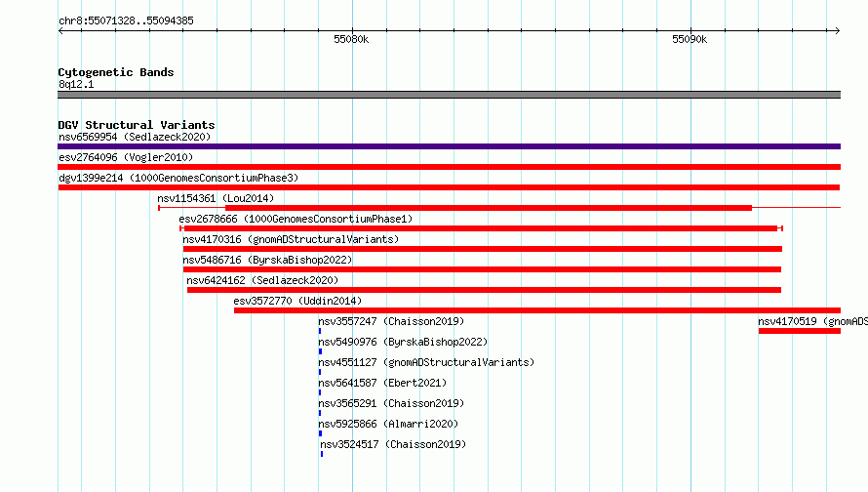Screen dimensions: 868x492
Task: Open nsv5486716 (ByrskaBishop2022) label
Action: [x=267, y=260]
